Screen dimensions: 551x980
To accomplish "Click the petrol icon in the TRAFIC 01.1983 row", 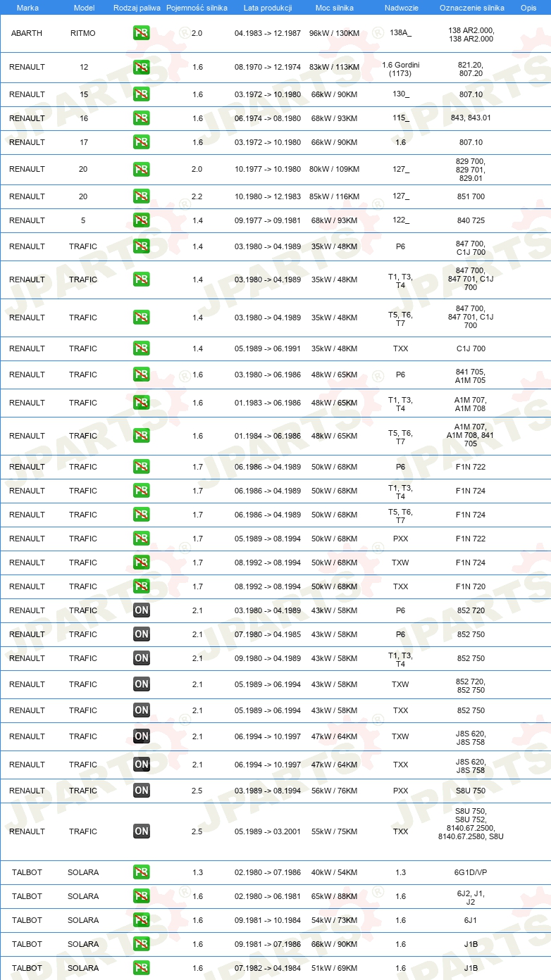I will 141,403.
